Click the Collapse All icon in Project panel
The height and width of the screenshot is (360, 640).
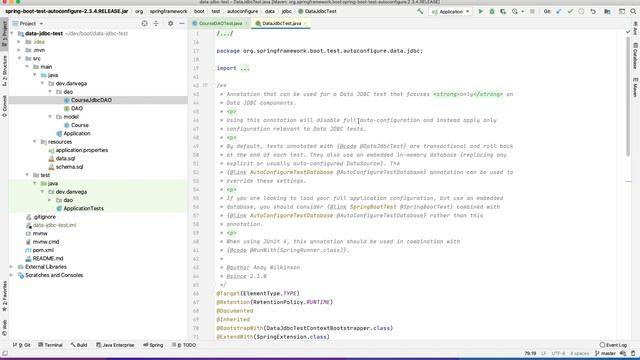[156, 24]
